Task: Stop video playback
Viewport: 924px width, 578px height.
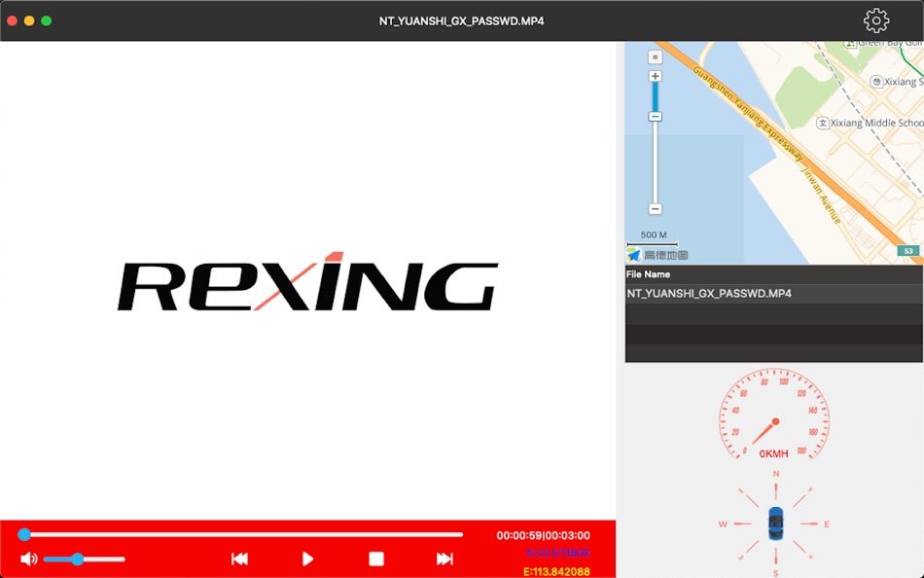Action: coord(376,559)
